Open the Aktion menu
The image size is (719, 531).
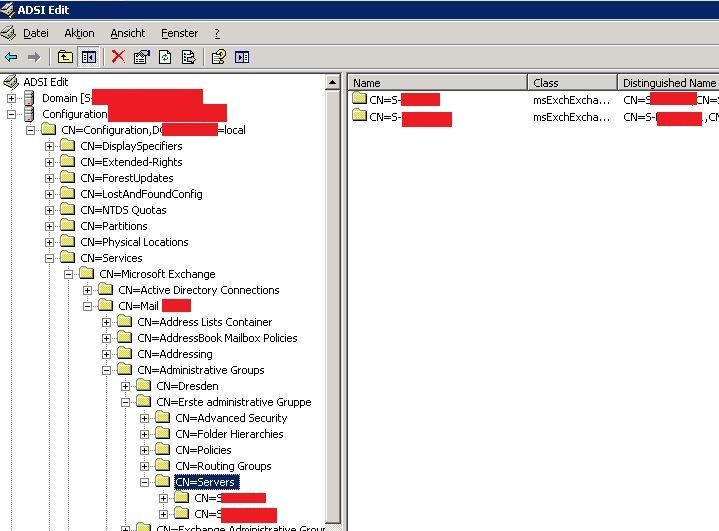click(79, 33)
